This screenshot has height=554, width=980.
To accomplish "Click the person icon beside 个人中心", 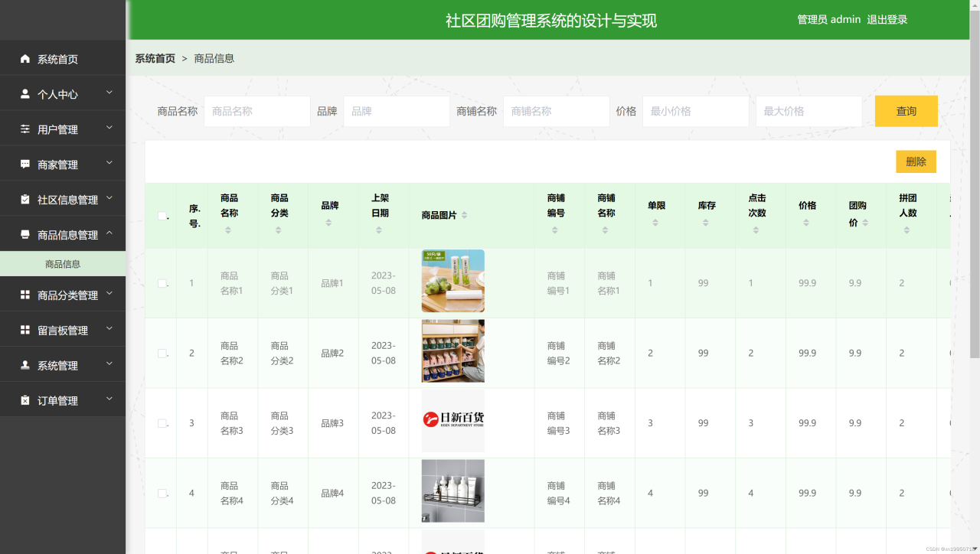I will click(x=25, y=94).
